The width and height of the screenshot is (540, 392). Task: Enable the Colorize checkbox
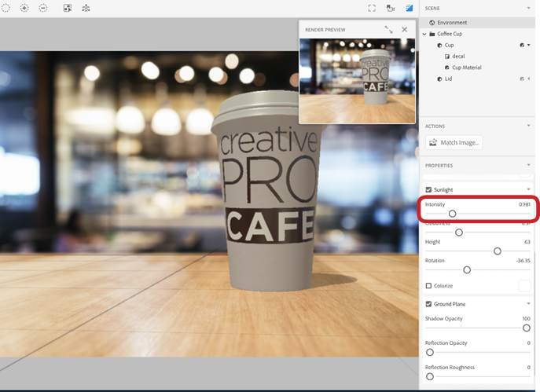point(428,286)
